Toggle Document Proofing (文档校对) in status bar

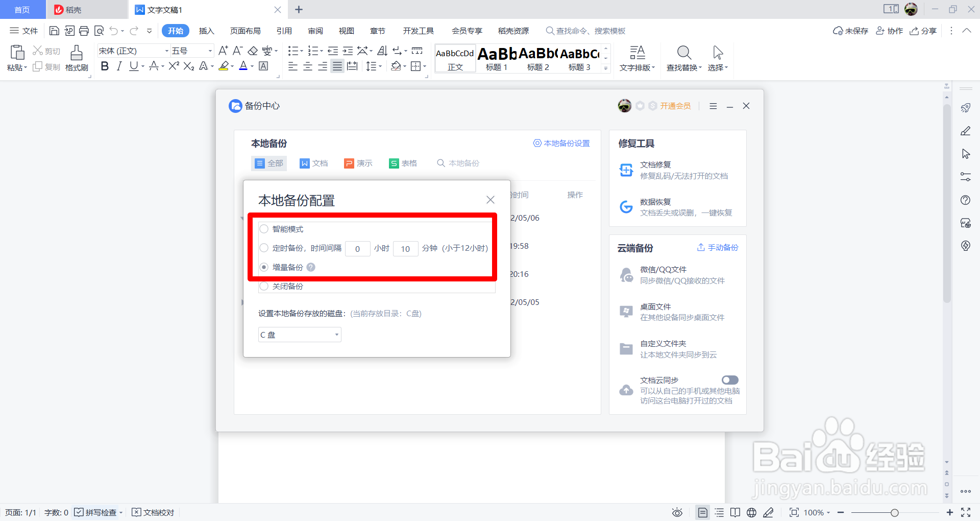(x=153, y=512)
